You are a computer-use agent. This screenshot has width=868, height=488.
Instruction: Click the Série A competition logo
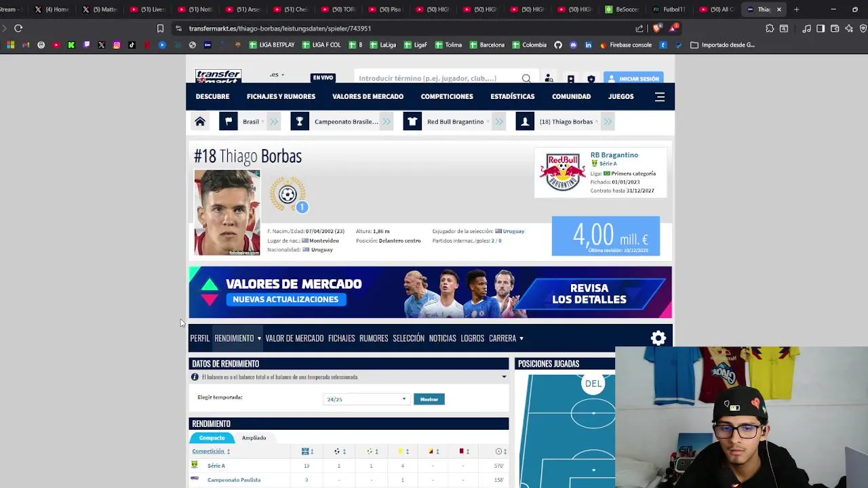(195, 465)
